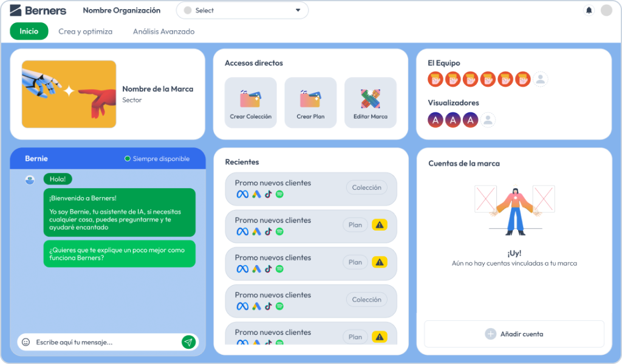Open the Crear Plan shortcut

pyautogui.click(x=310, y=103)
